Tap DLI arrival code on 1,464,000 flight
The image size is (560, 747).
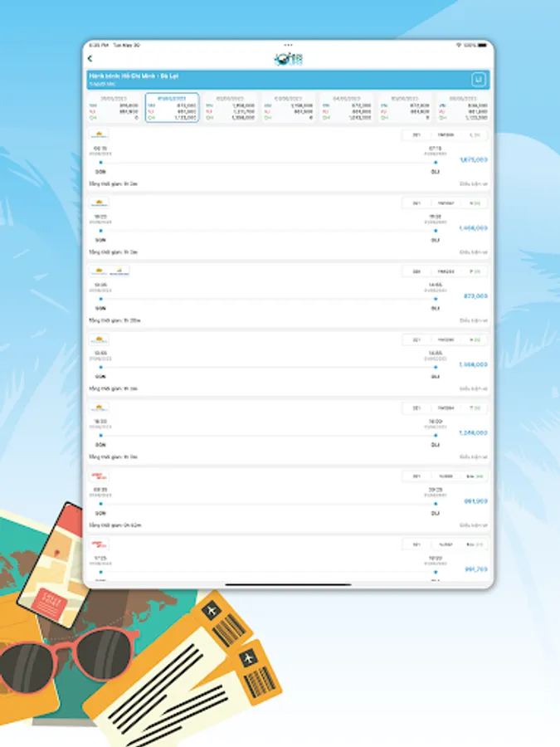point(436,240)
